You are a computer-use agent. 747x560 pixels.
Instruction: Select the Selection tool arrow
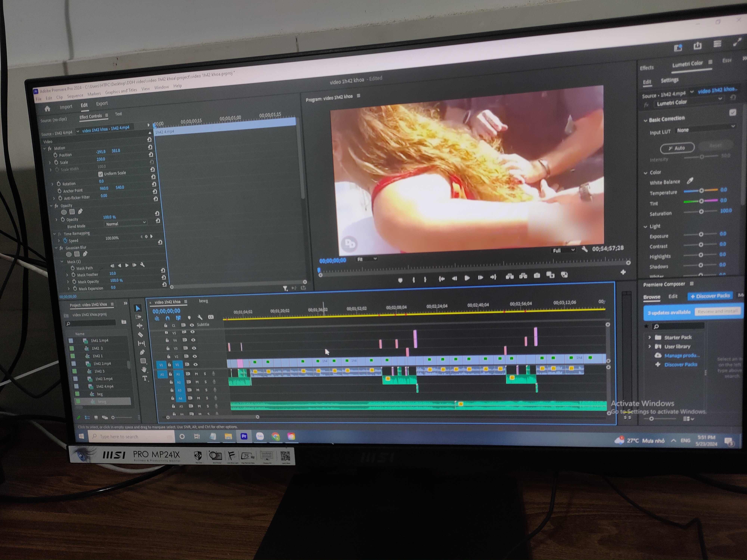click(137, 308)
